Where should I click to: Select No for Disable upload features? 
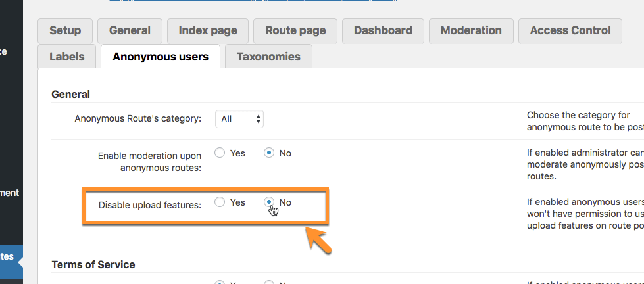click(x=269, y=202)
